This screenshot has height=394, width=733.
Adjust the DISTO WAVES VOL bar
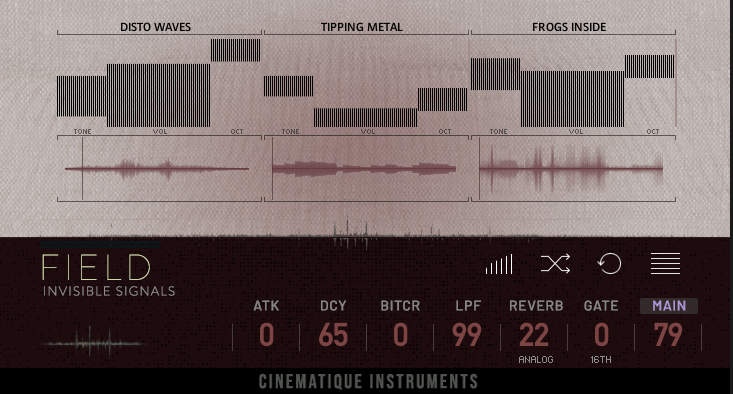158,95
